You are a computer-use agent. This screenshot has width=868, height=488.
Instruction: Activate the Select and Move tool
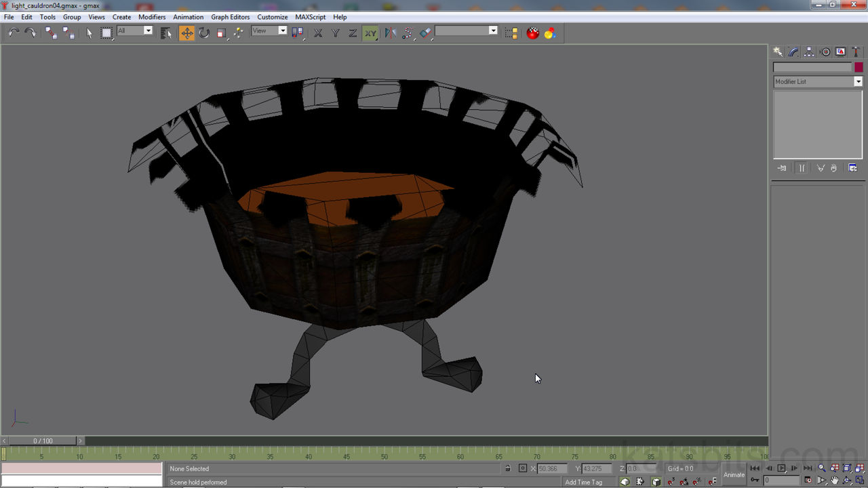click(186, 33)
